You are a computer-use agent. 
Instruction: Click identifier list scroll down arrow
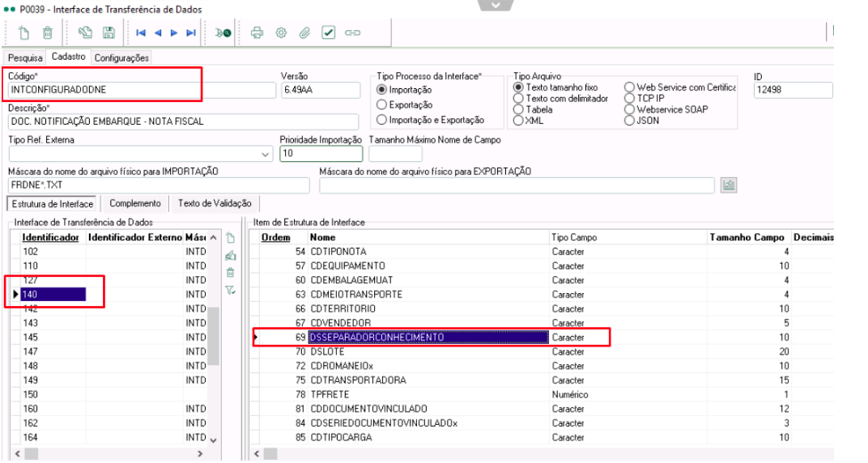point(213,440)
